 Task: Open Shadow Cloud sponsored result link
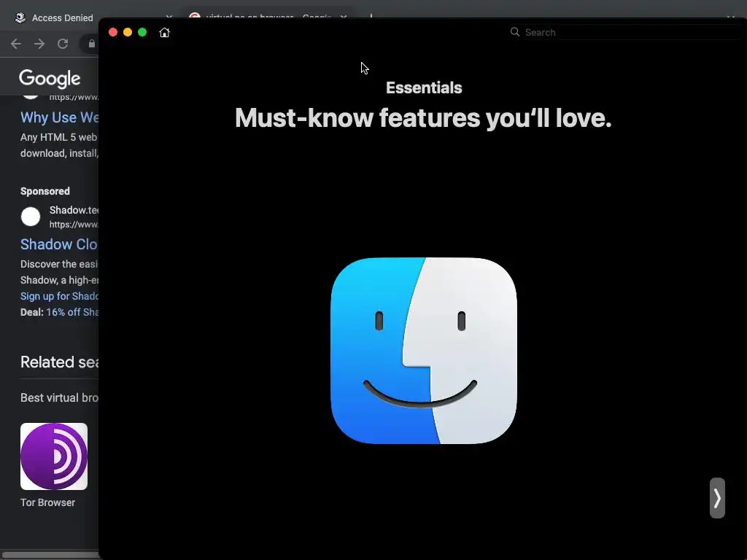point(59,244)
